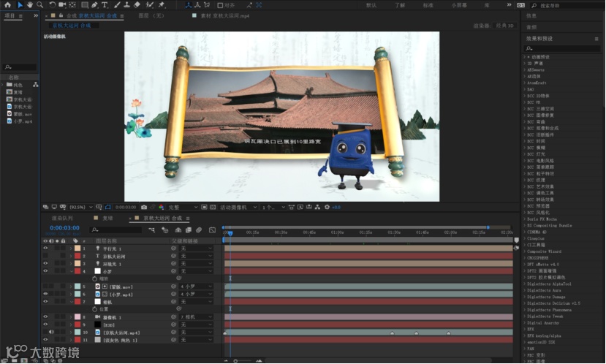
Task: Select the Brush tool
Action: pos(117,5)
